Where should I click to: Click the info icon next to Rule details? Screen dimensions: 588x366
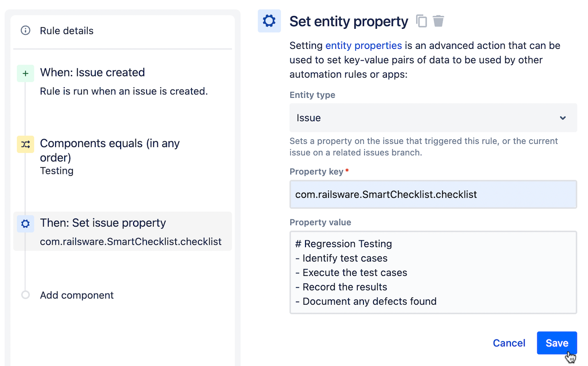pyautogui.click(x=25, y=30)
